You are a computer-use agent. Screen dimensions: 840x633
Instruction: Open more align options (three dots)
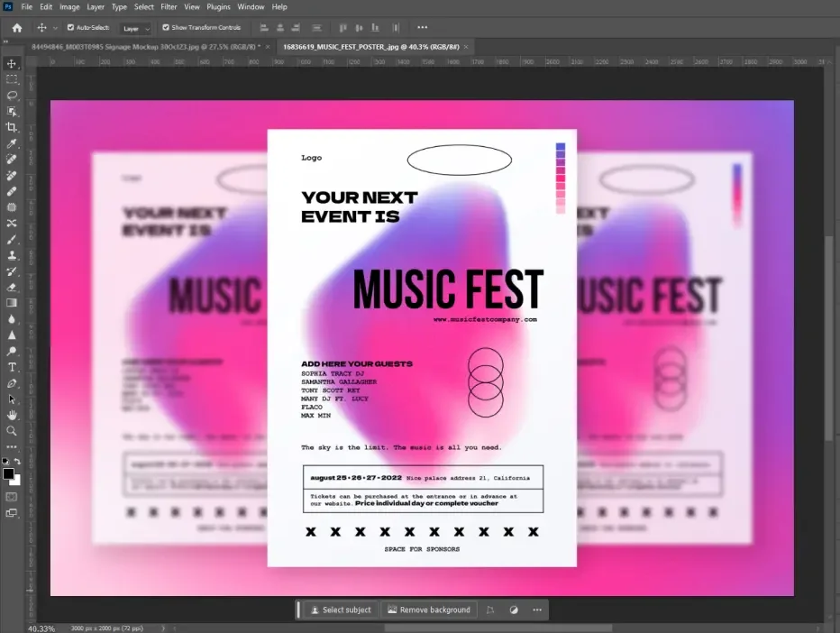tap(423, 28)
